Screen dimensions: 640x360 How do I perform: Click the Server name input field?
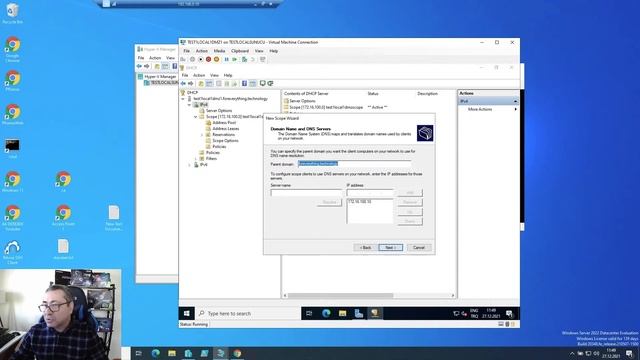[x=306, y=193]
